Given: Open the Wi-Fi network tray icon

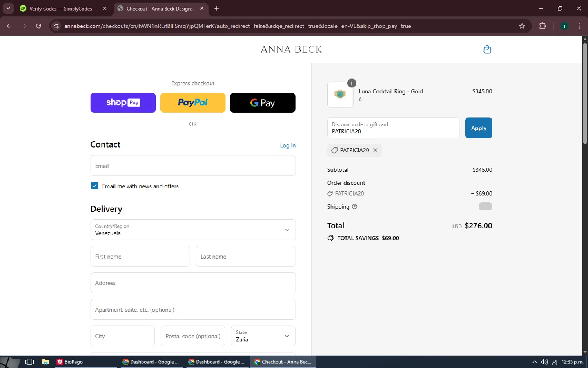Looking at the screenshot, I should click(x=555, y=362).
